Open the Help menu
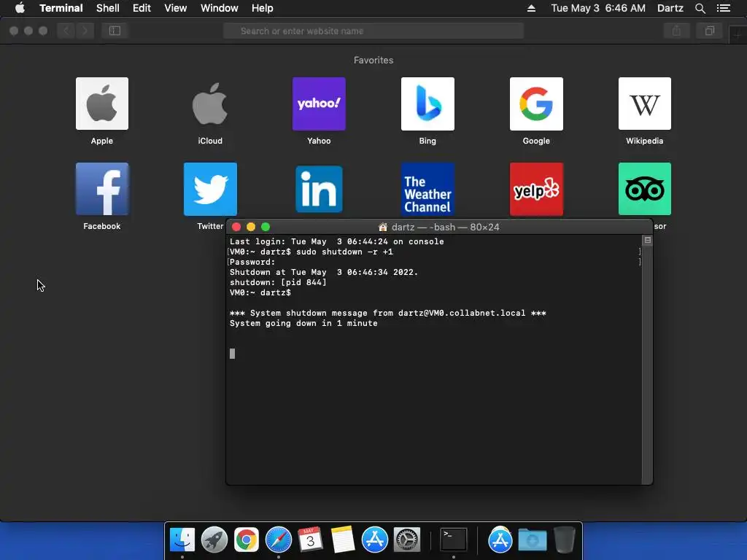 tap(262, 8)
